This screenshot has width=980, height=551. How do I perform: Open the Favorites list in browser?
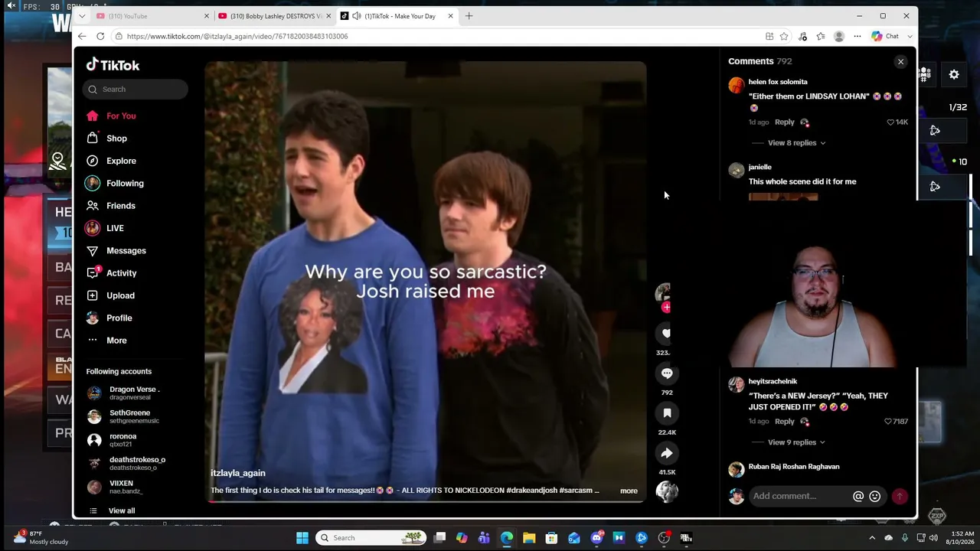821,36
